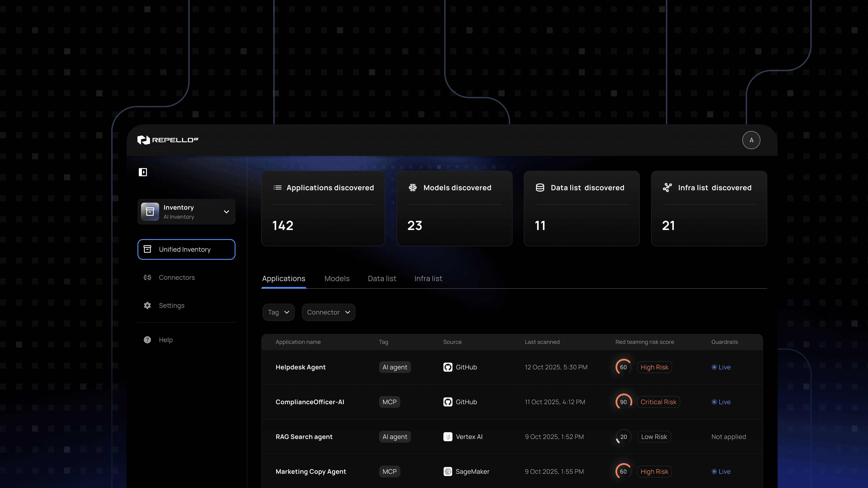Viewport: 868px width, 488px height.
Task: Click the SageMaker source icon
Action: click(448, 472)
